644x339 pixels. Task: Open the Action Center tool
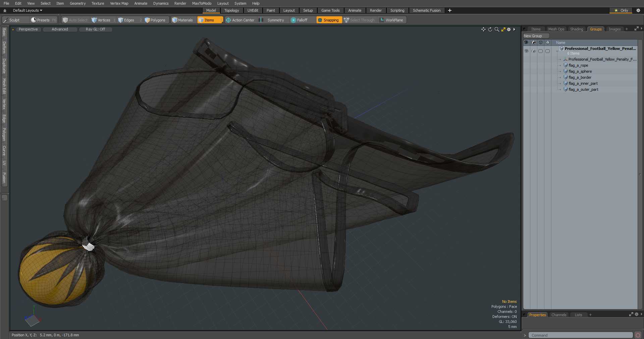pos(240,20)
